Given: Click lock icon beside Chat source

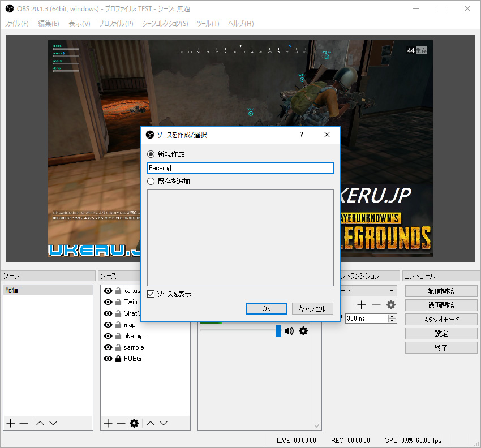Looking at the screenshot, I should point(118,313).
